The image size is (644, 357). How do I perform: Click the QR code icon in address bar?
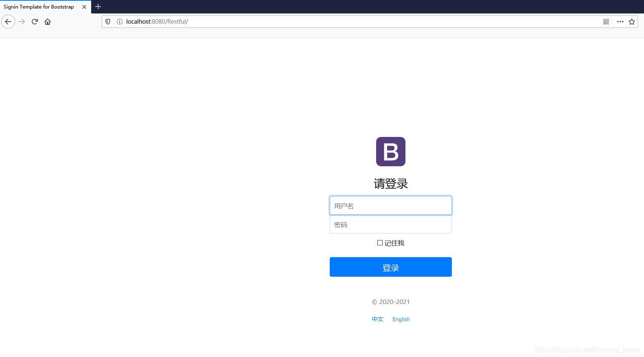[x=606, y=22]
